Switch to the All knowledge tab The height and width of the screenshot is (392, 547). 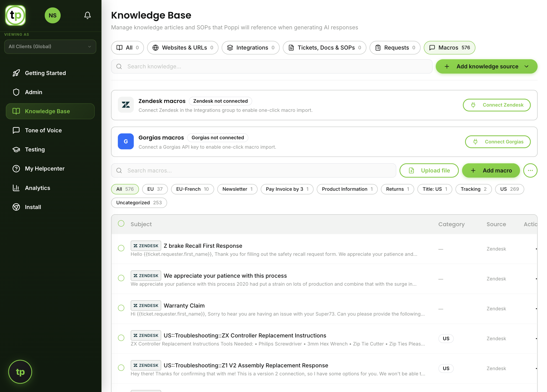(127, 48)
